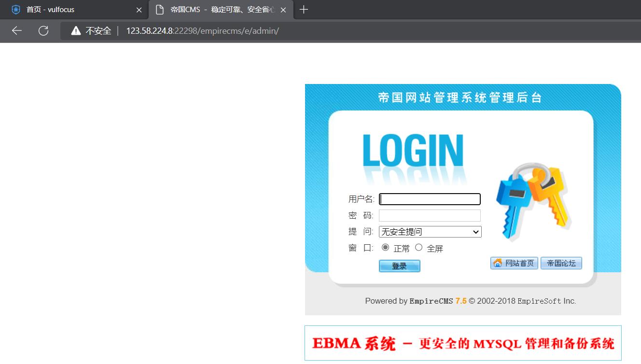Click the not-secure warning triangle icon

coord(76,31)
